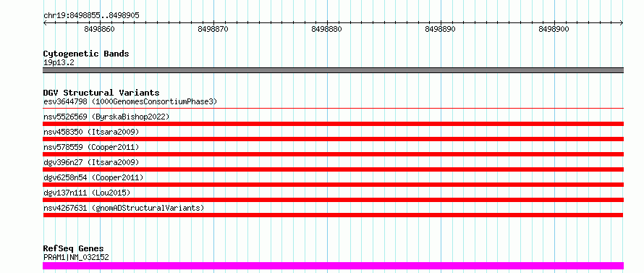The width and height of the screenshot is (644, 273).
Task: Click the chr19:8498855..8498905 region label
Action: 91,15
